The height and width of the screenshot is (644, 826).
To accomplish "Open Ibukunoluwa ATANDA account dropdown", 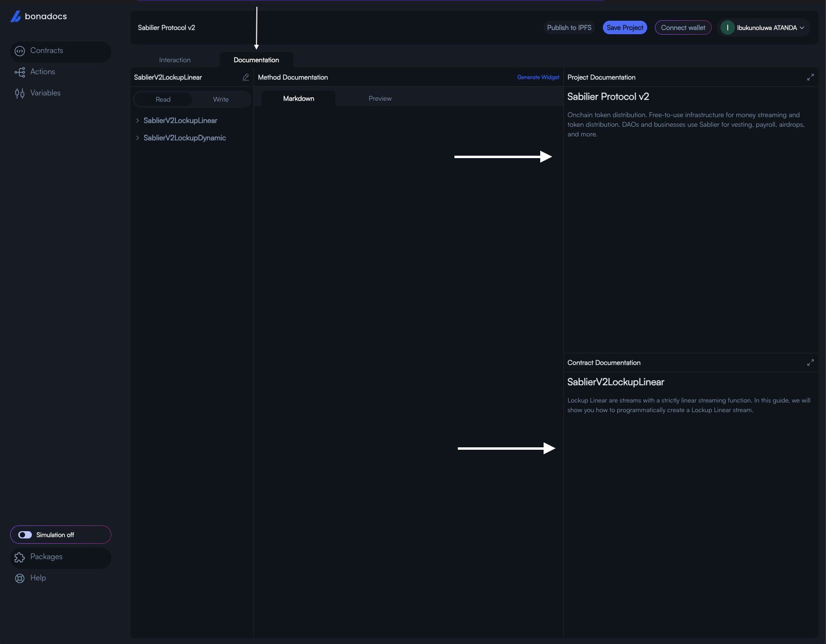I will 764,27.
